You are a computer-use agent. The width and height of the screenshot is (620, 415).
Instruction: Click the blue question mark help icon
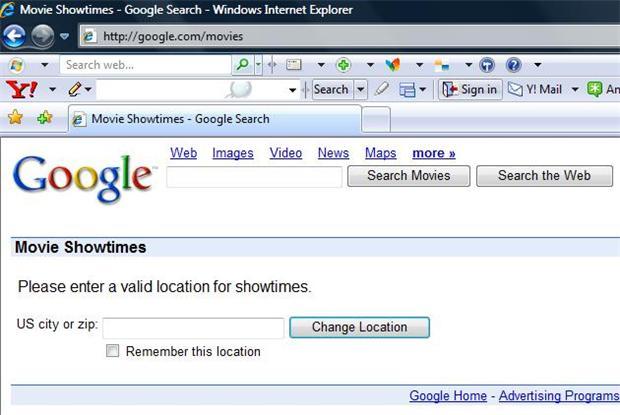pyautogui.click(x=514, y=65)
